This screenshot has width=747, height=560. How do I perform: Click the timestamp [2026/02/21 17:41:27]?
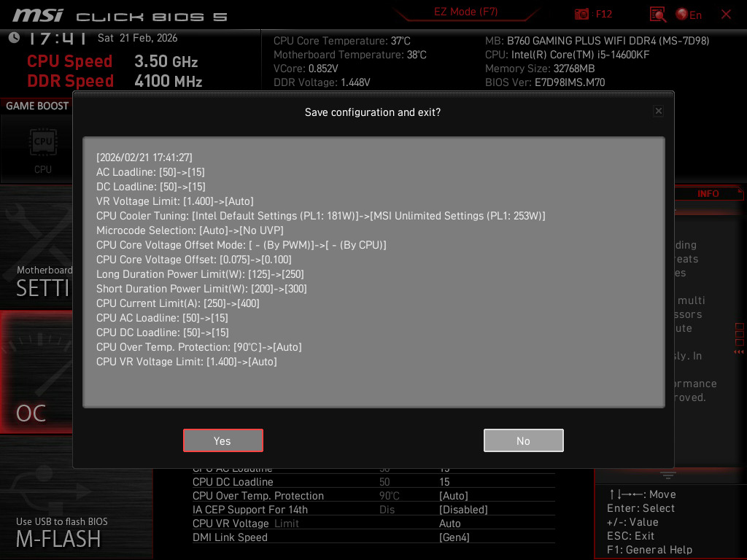(x=144, y=157)
